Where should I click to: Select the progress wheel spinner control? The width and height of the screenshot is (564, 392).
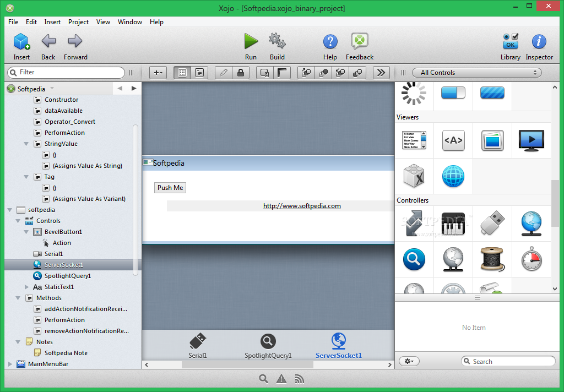click(x=414, y=93)
